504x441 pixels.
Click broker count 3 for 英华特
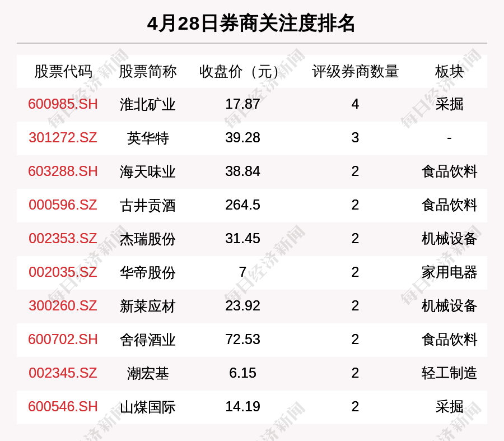tap(355, 138)
